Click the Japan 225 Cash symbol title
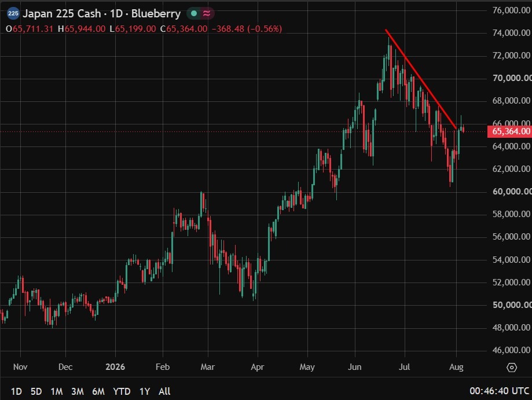Viewport: 532px width, 400px height. (x=62, y=13)
